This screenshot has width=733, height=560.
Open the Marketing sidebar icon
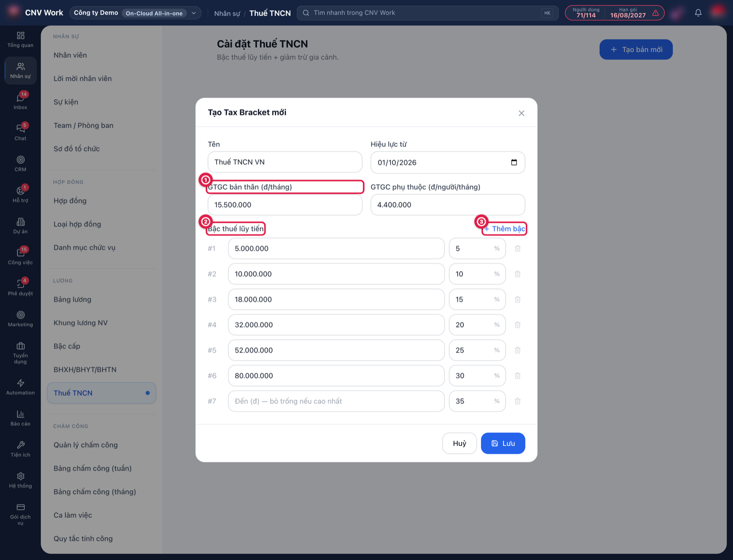click(x=21, y=318)
